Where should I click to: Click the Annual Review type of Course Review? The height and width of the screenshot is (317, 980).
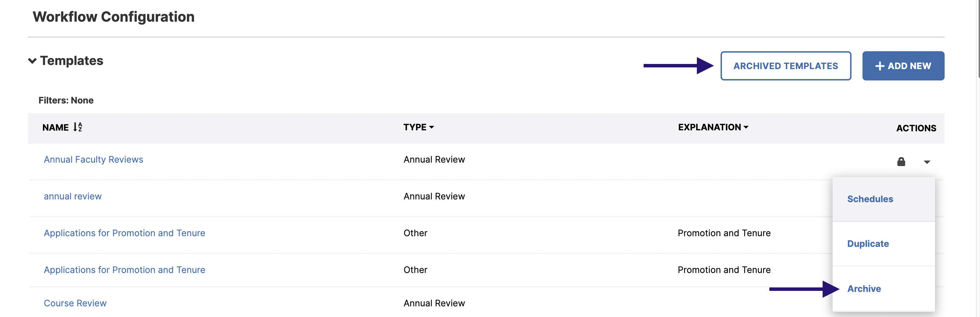(x=434, y=303)
